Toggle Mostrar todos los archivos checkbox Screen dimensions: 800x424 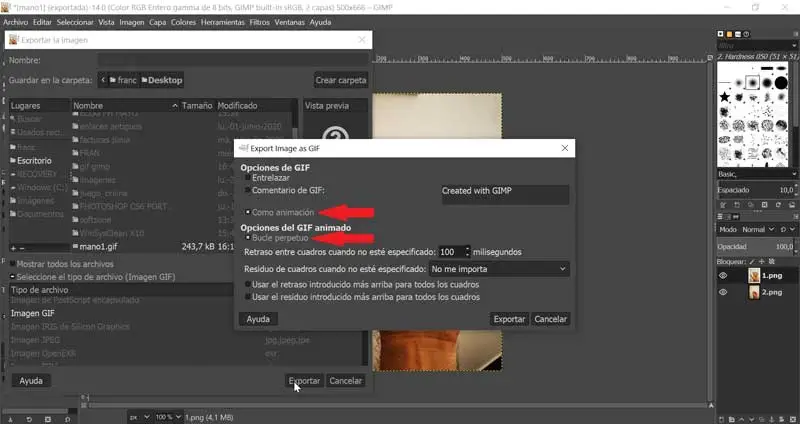[x=13, y=264]
